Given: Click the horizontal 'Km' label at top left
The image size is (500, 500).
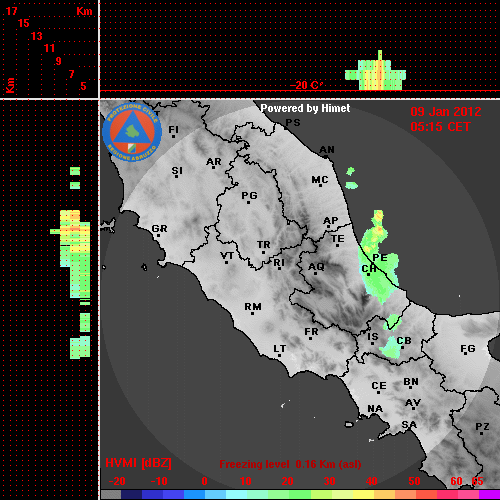Looking at the screenshot, I should pyautogui.click(x=84, y=11).
